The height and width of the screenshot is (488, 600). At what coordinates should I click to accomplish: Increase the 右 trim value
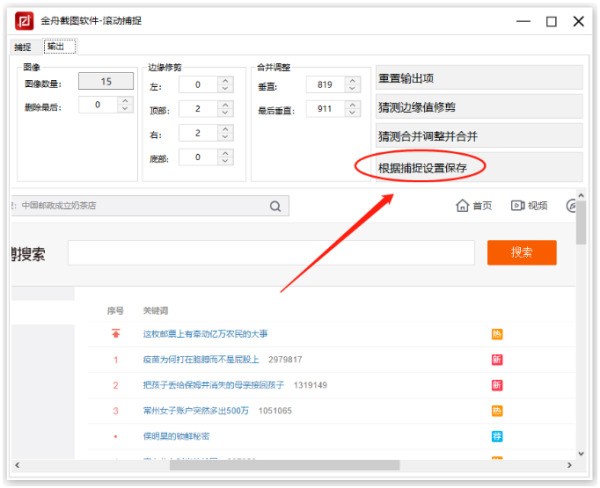(x=225, y=129)
